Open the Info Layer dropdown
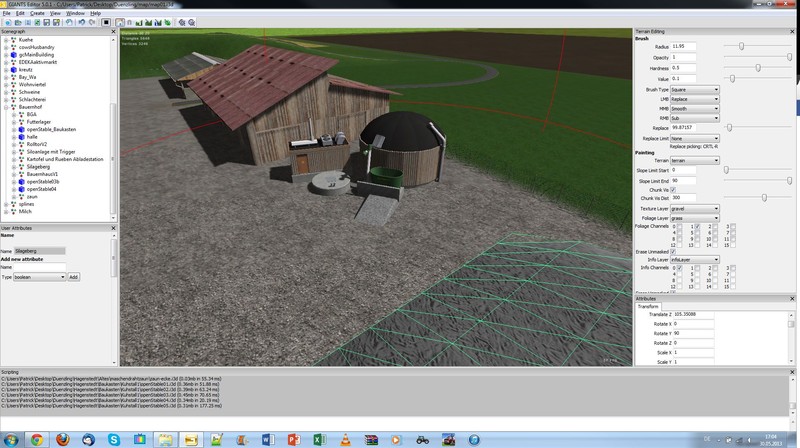The height and width of the screenshot is (448, 800). pos(694,260)
